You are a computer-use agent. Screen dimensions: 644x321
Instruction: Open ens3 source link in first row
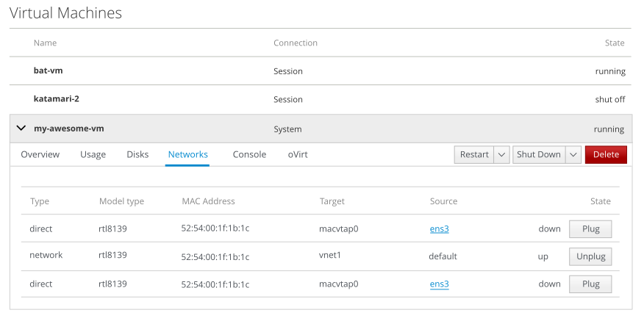[439, 229]
